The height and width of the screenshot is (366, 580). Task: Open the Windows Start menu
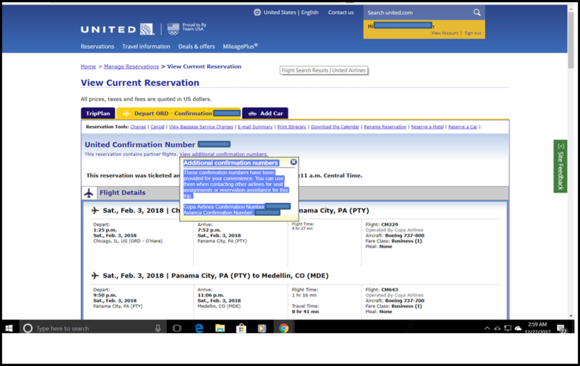click(9, 328)
